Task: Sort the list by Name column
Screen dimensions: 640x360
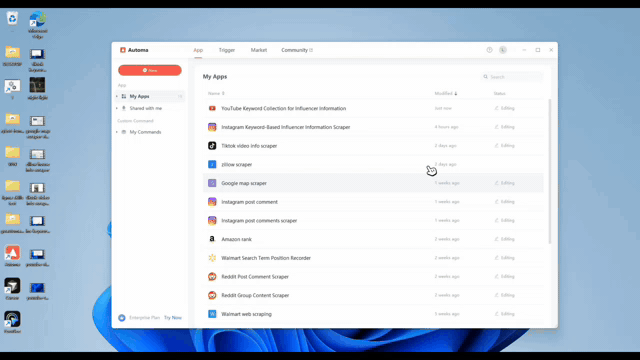Action: [x=216, y=93]
